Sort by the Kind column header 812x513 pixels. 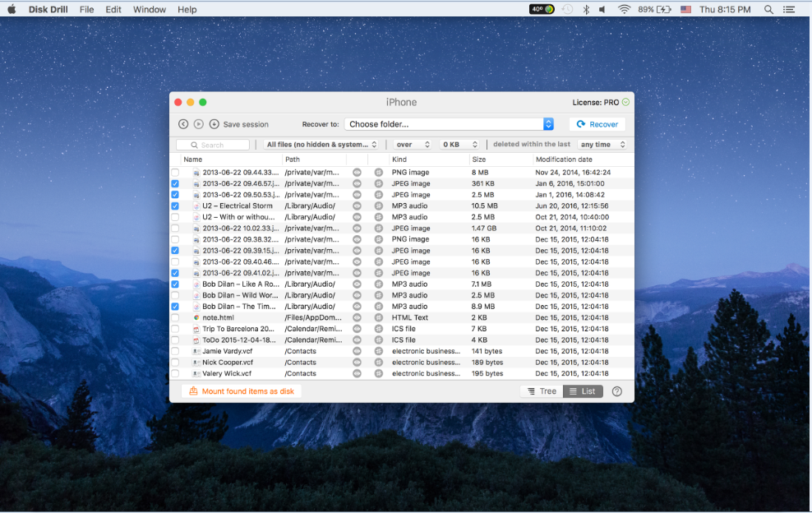coord(399,159)
